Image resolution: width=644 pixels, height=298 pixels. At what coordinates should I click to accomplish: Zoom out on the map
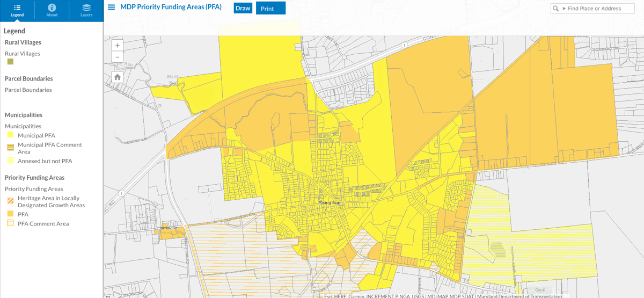(118, 57)
